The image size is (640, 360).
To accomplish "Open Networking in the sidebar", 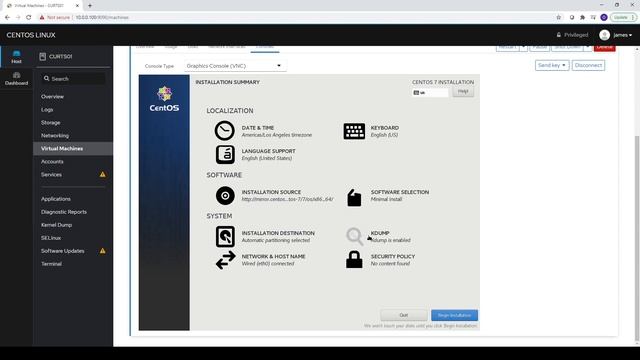I will pyautogui.click(x=55, y=136).
